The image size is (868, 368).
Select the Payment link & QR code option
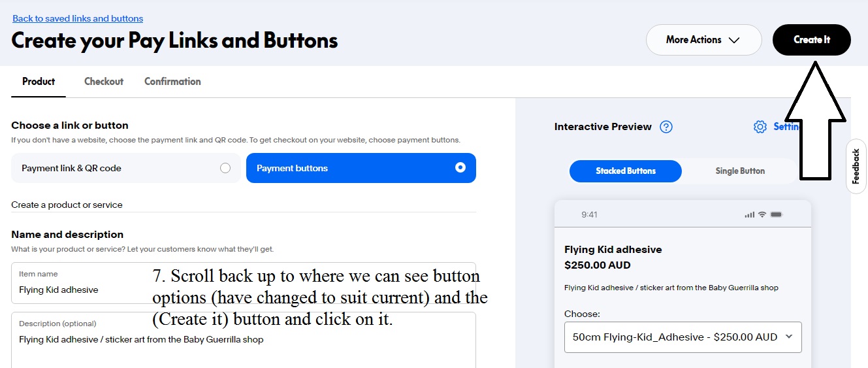(125, 168)
